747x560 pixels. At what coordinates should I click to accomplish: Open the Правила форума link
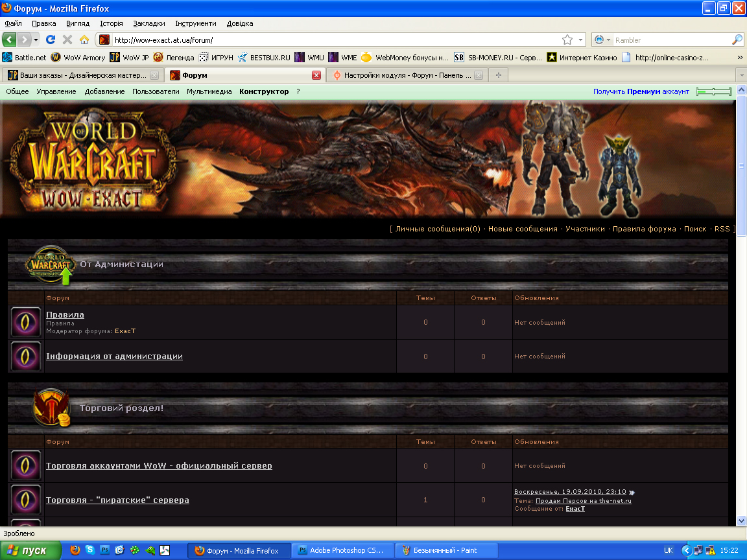point(644,229)
